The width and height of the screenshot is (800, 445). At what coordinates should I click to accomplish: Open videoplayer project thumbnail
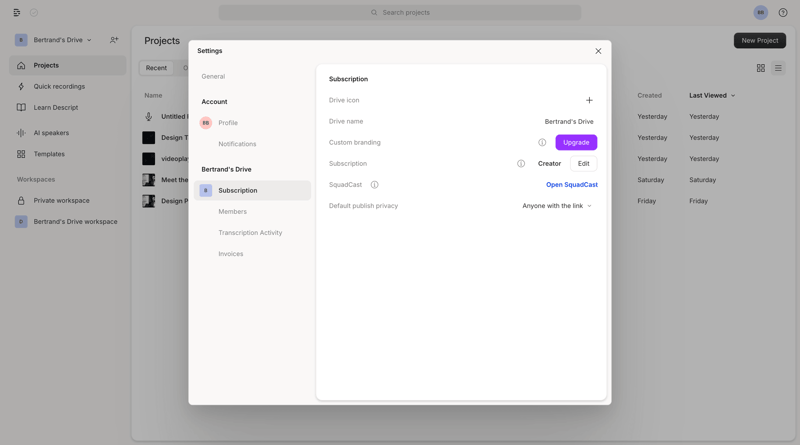click(148, 159)
